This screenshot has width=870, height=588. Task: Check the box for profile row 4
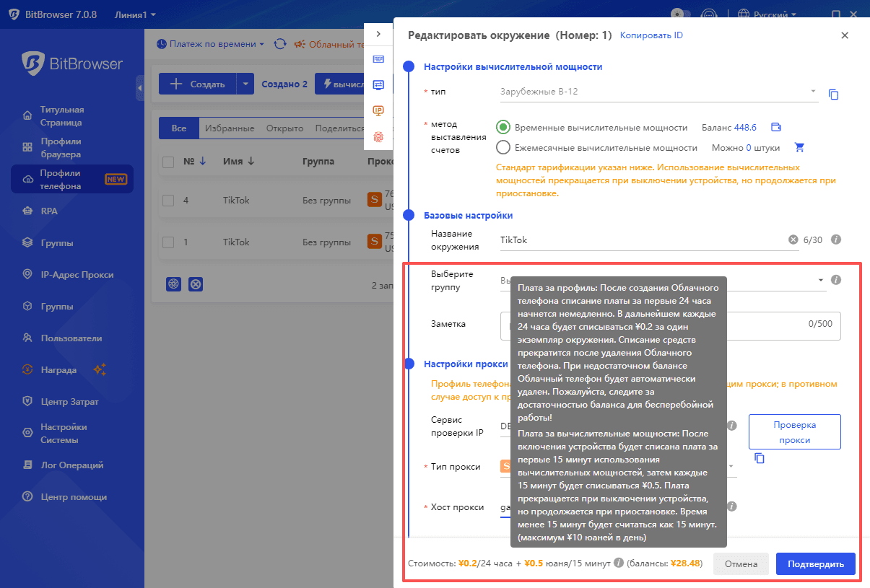click(168, 201)
